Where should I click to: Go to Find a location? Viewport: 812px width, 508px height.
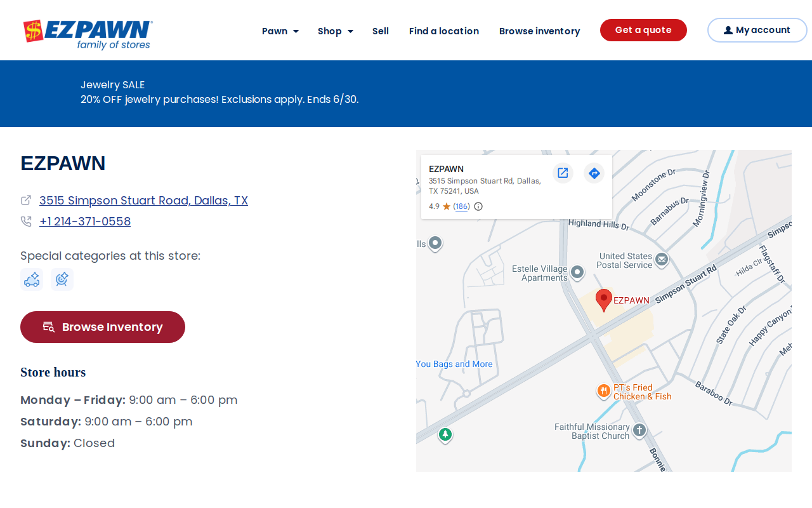coord(444,31)
